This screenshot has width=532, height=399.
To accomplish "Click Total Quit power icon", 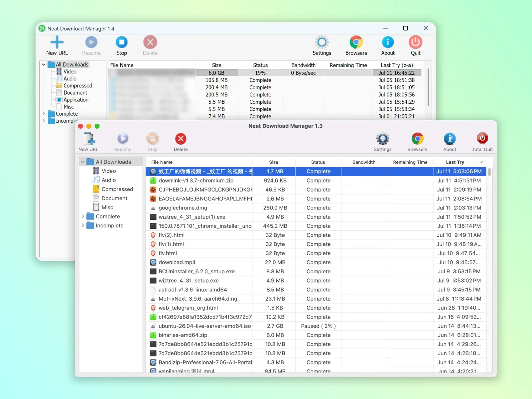I will tap(482, 138).
